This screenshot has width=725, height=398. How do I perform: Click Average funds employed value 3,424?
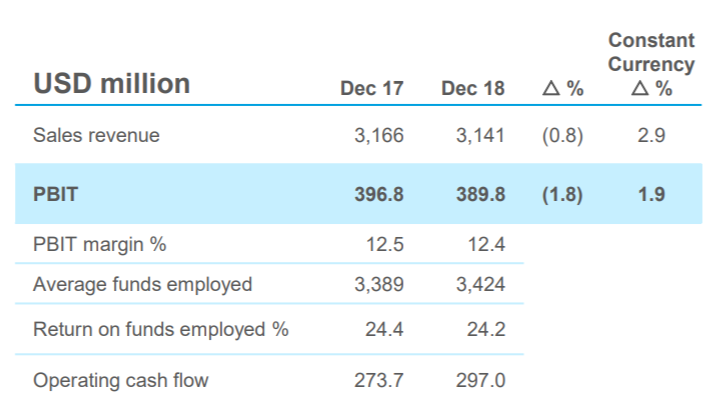(x=480, y=284)
